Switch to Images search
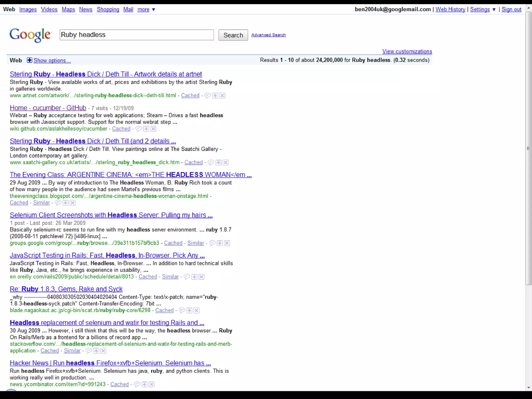This screenshot has height=399, width=532. (28, 9)
